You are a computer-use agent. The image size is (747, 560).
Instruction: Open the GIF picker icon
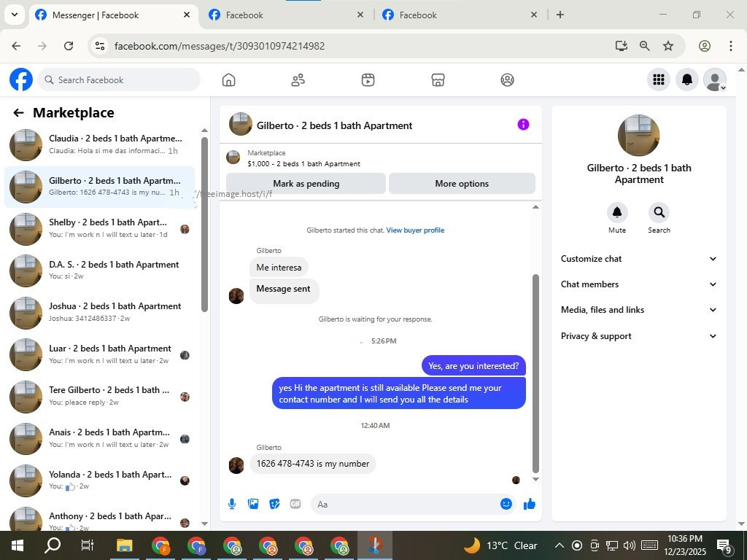click(295, 504)
